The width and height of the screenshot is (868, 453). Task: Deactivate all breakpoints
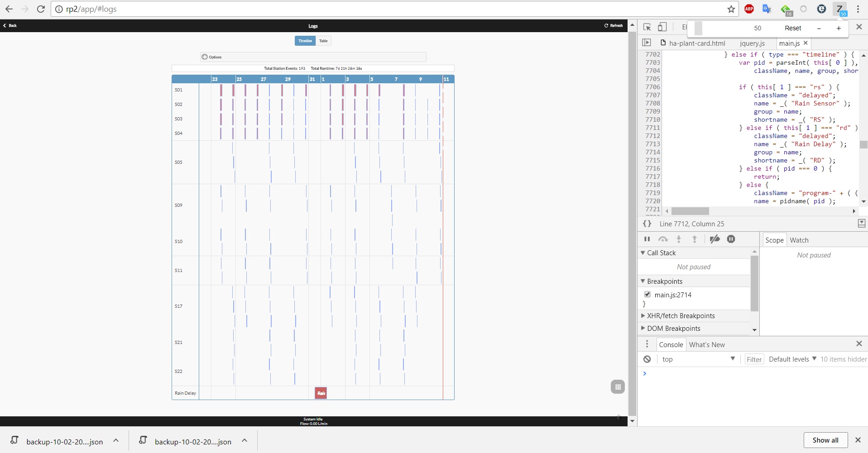click(x=715, y=239)
